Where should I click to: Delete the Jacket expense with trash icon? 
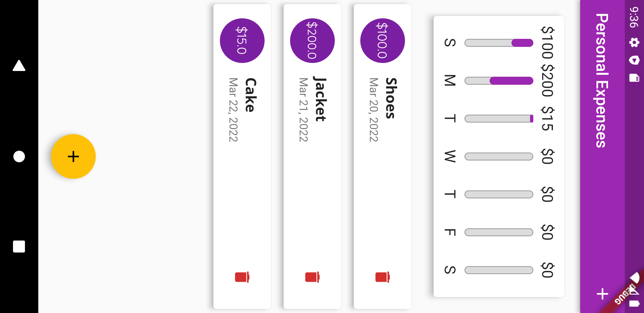point(312,277)
